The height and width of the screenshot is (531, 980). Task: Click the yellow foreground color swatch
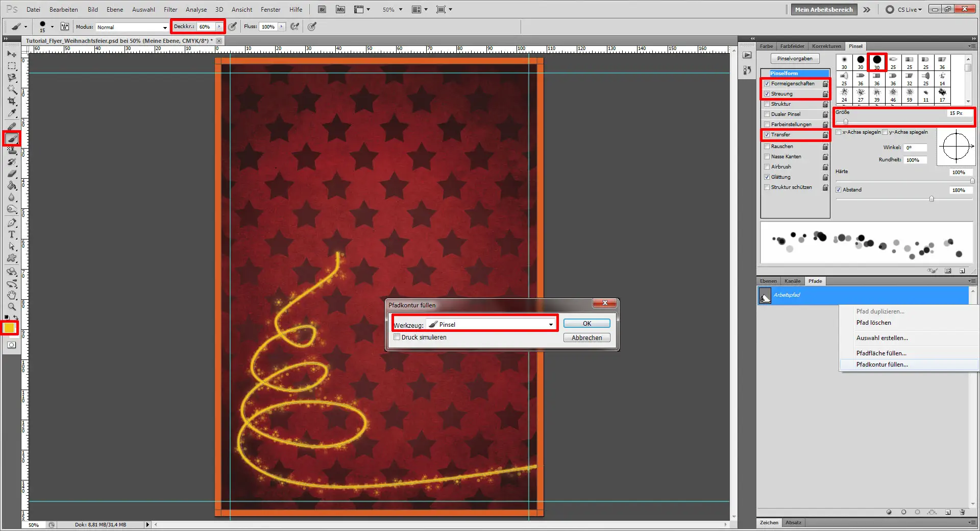(9, 328)
